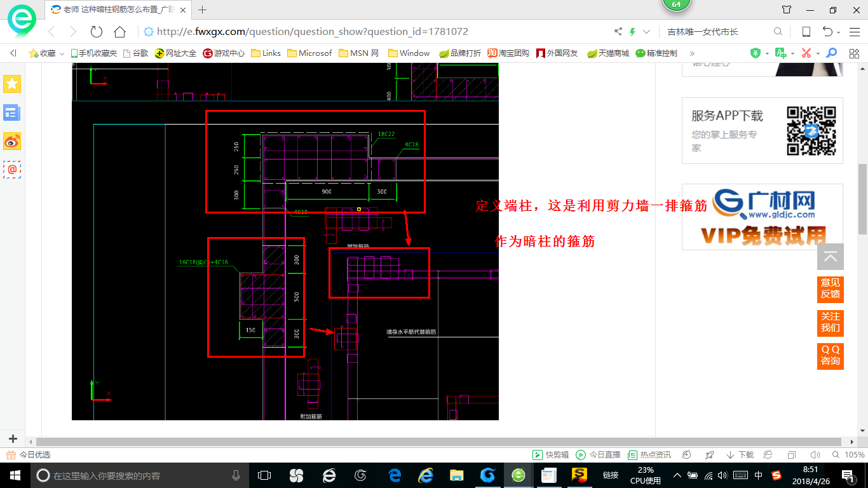Click the browser forward arrow
868x488 pixels.
click(73, 32)
